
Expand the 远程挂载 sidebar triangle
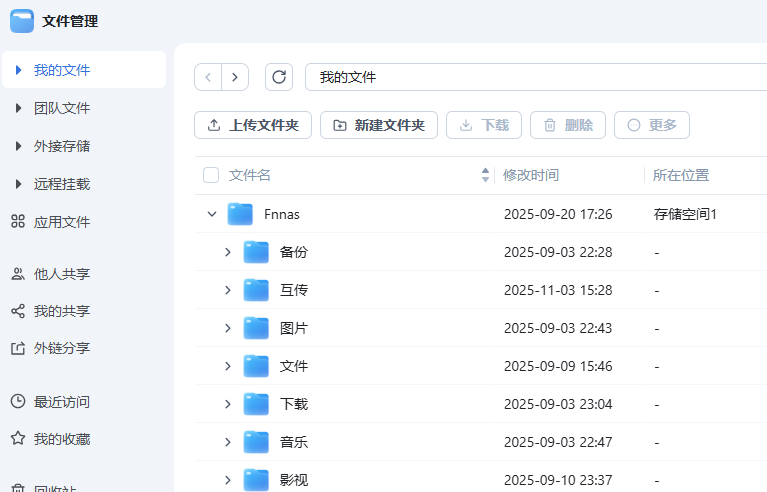[x=18, y=184]
